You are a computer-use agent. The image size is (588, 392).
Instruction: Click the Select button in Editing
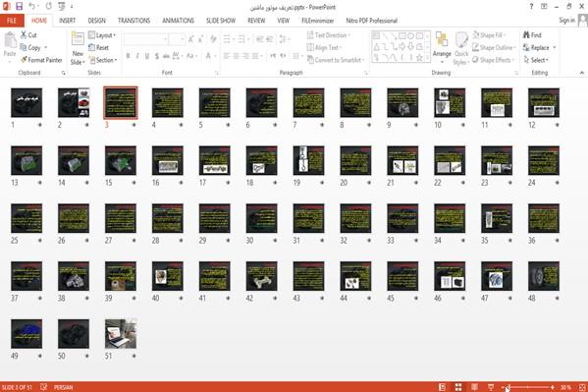click(x=536, y=60)
